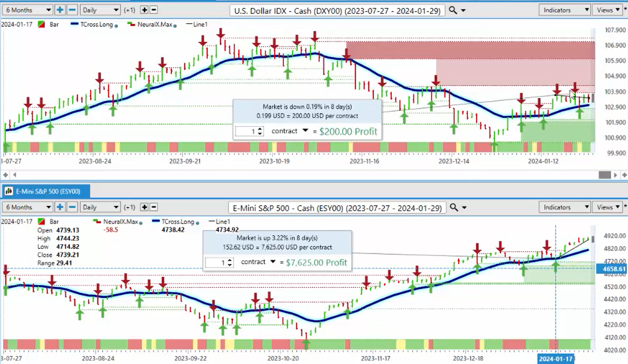The width and height of the screenshot is (628, 364).
Task: Zoom in with blue plus on Dollar Index chart
Action: pos(60,9)
